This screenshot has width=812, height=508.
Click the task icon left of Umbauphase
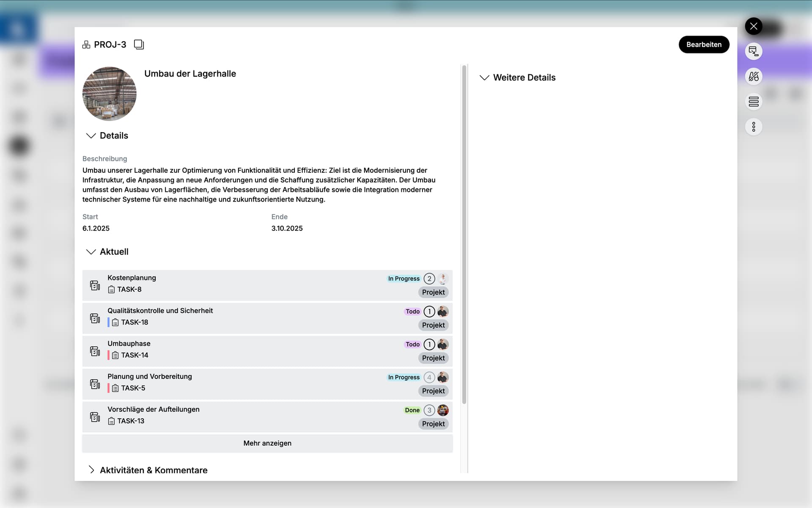tap(95, 351)
